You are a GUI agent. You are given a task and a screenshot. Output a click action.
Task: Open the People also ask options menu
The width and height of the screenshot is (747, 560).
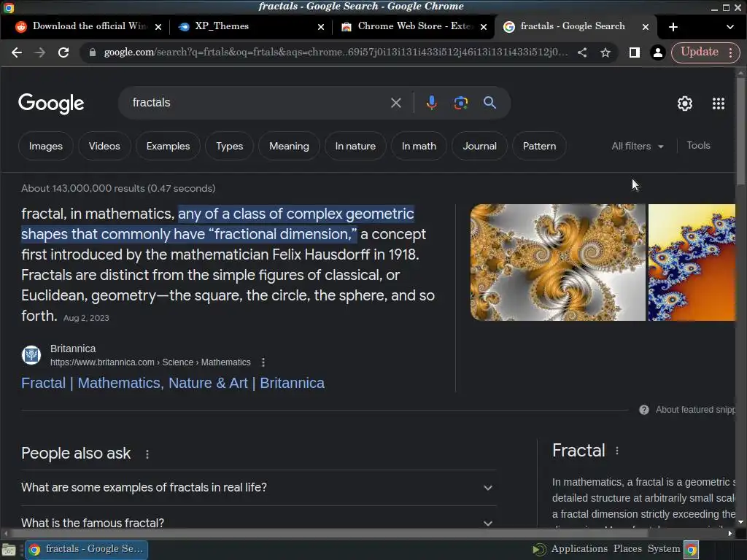tap(147, 454)
